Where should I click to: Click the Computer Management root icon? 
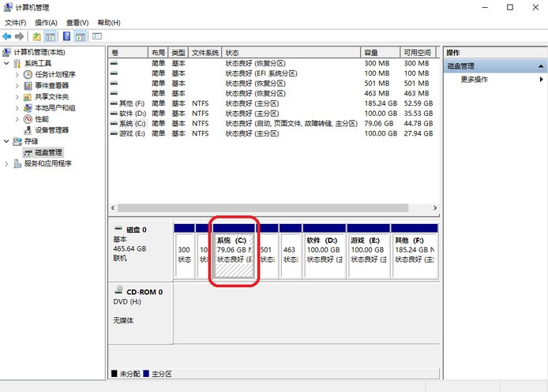coord(6,52)
